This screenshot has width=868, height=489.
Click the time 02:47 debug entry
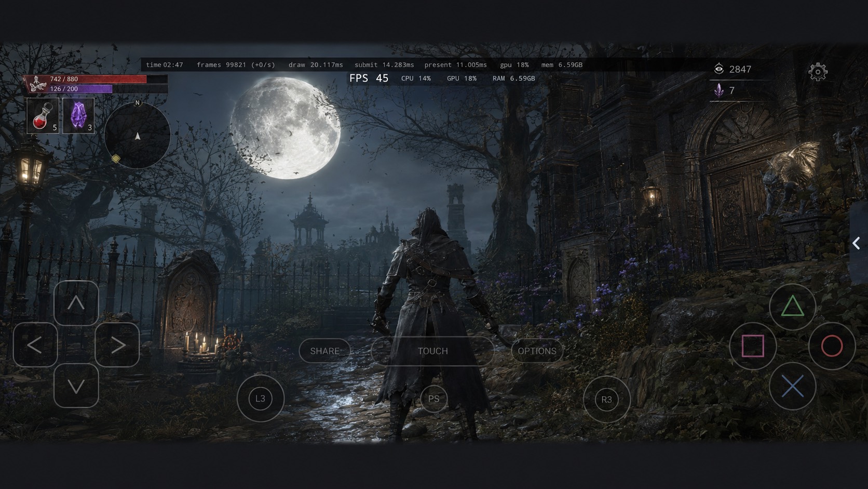[165, 65]
